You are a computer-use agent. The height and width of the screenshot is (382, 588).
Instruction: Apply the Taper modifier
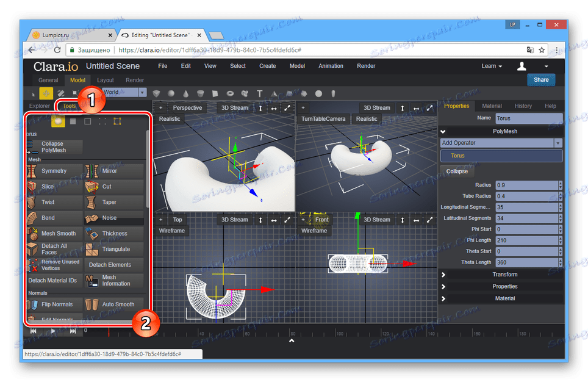114,202
